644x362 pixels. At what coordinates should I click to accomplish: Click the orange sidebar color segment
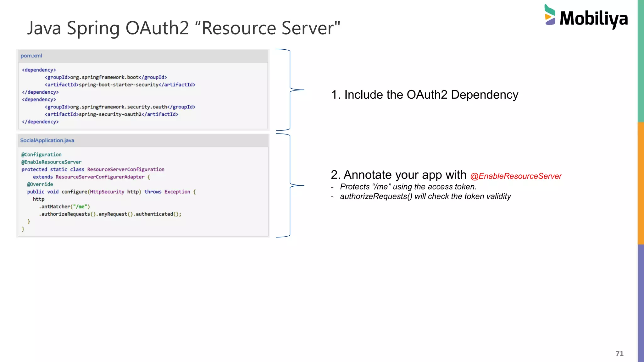[641, 183]
